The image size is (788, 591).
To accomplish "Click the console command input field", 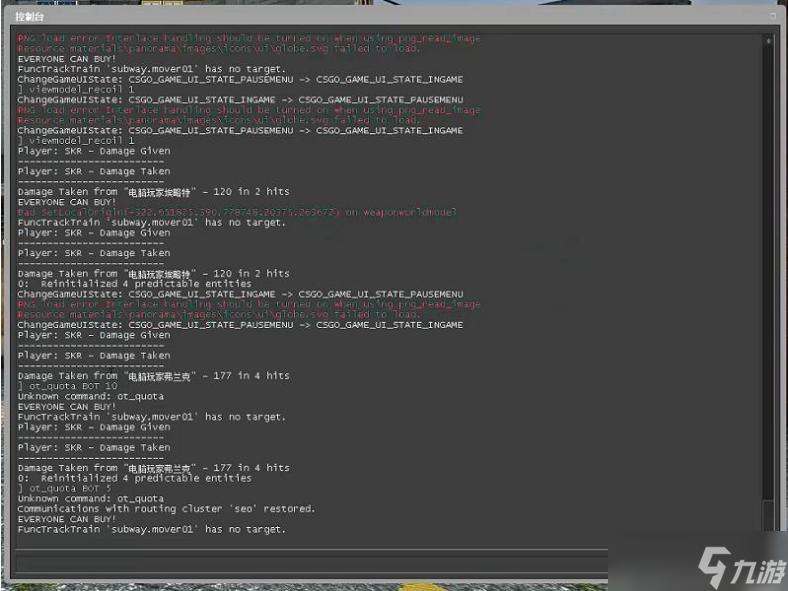I will point(312,563).
